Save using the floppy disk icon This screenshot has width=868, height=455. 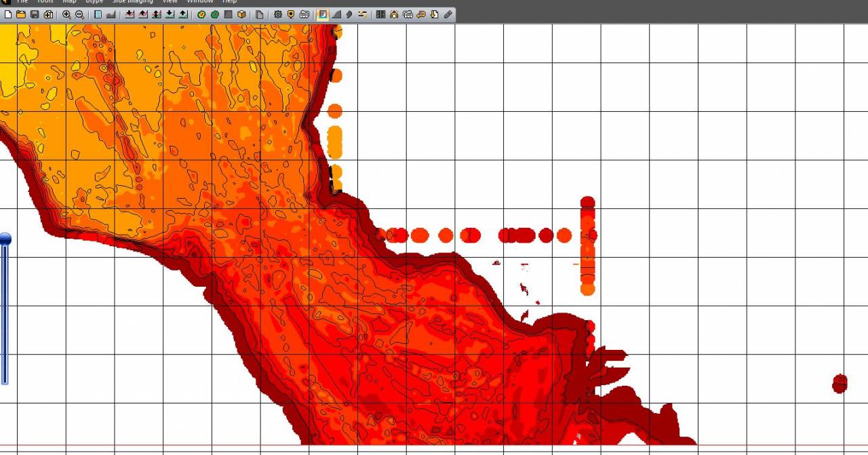35,14
